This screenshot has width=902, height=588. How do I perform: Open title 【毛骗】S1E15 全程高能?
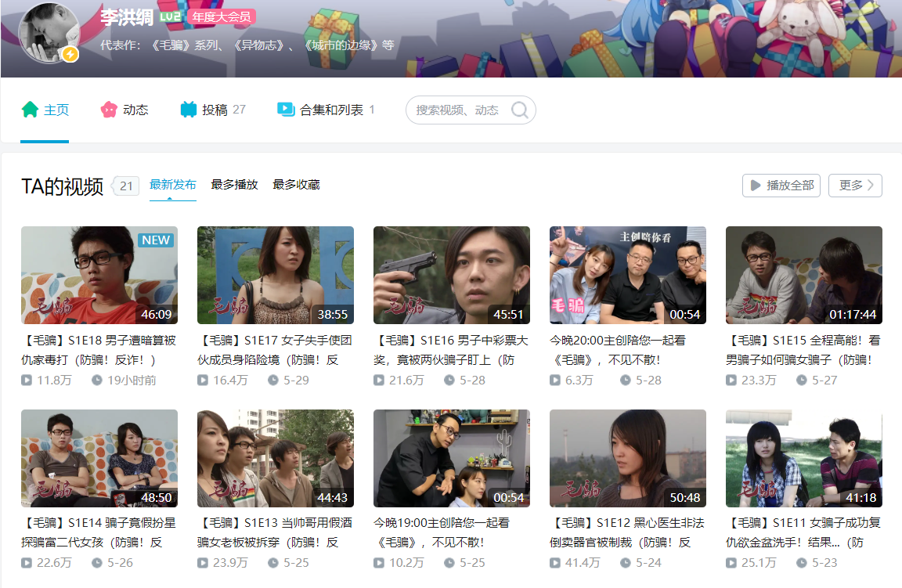[x=803, y=350]
